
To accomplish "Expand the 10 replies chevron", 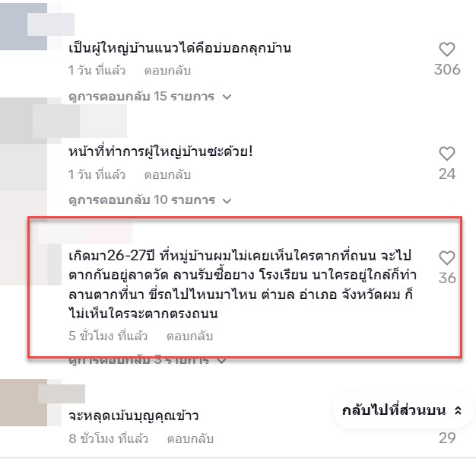I will tap(227, 201).
